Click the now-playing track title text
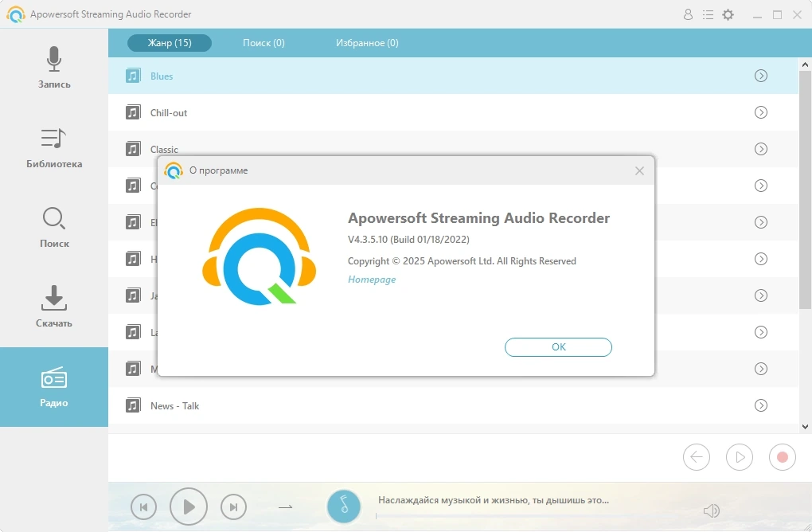 click(x=494, y=500)
